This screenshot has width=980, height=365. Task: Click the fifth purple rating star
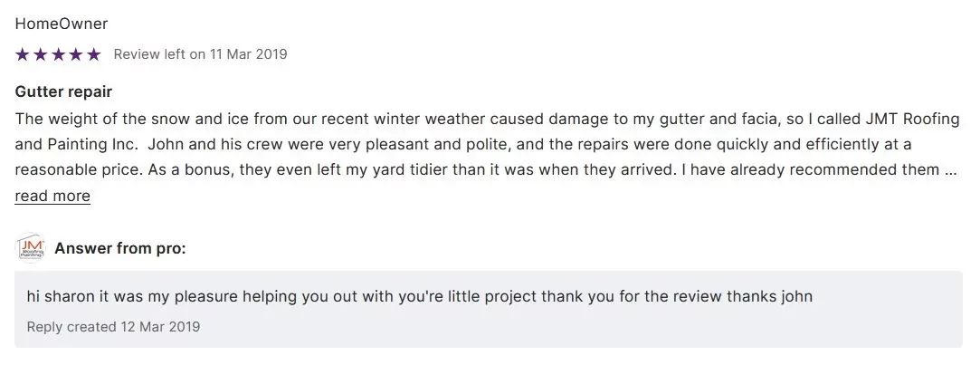point(93,54)
